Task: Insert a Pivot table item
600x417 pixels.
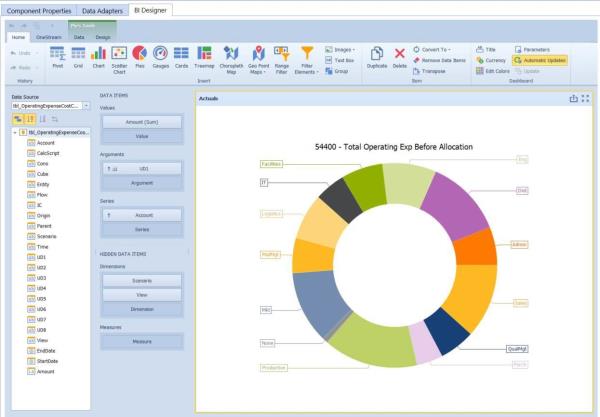Action: coord(57,56)
